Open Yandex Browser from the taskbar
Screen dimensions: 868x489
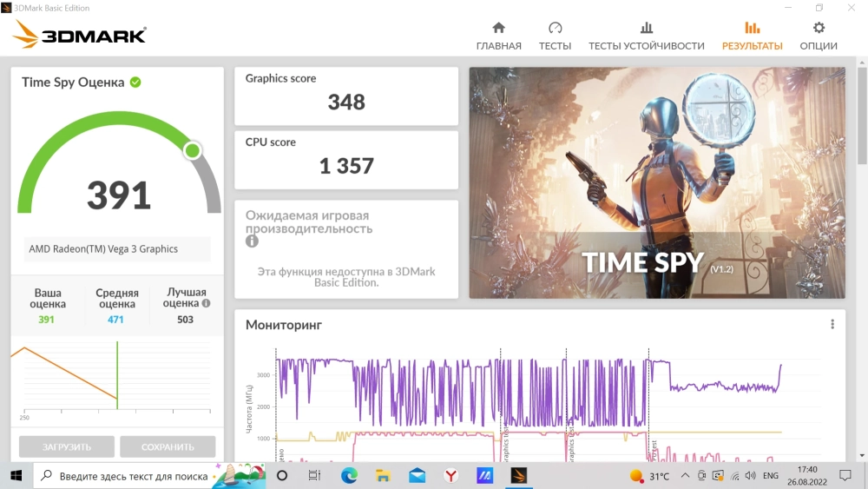(451, 476)
